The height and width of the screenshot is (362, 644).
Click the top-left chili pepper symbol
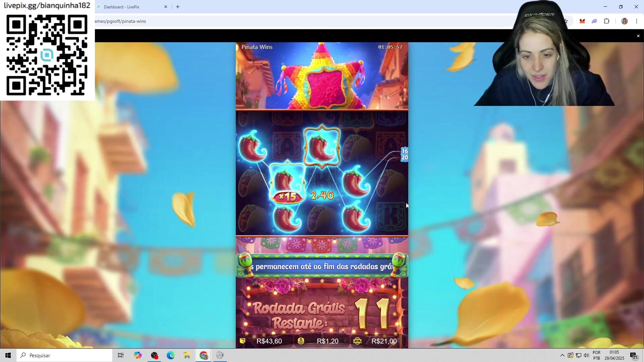(253, 146)
